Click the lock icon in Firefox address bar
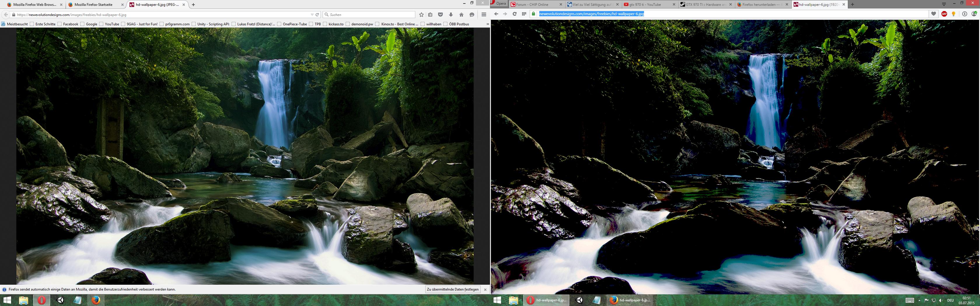 click(14, 15)
